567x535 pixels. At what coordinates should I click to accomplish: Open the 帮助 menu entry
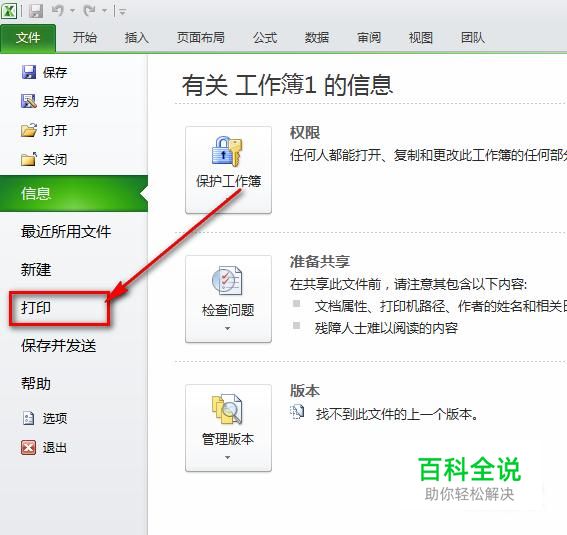click(36, 384)
